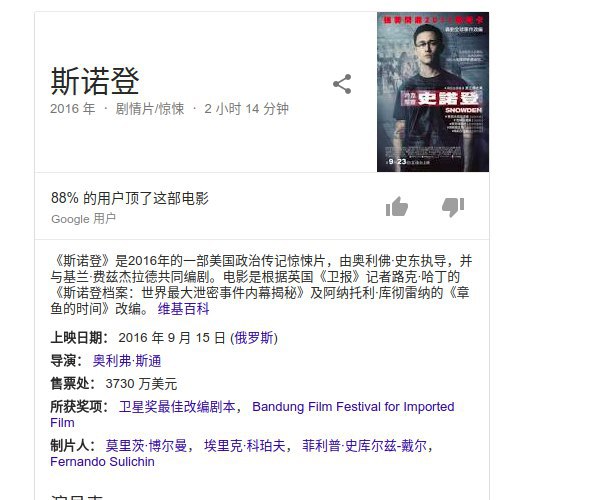Open the 维基百科 link
Image resolution: width=589 pixels, height=500 pixels.
click(183, 309)
